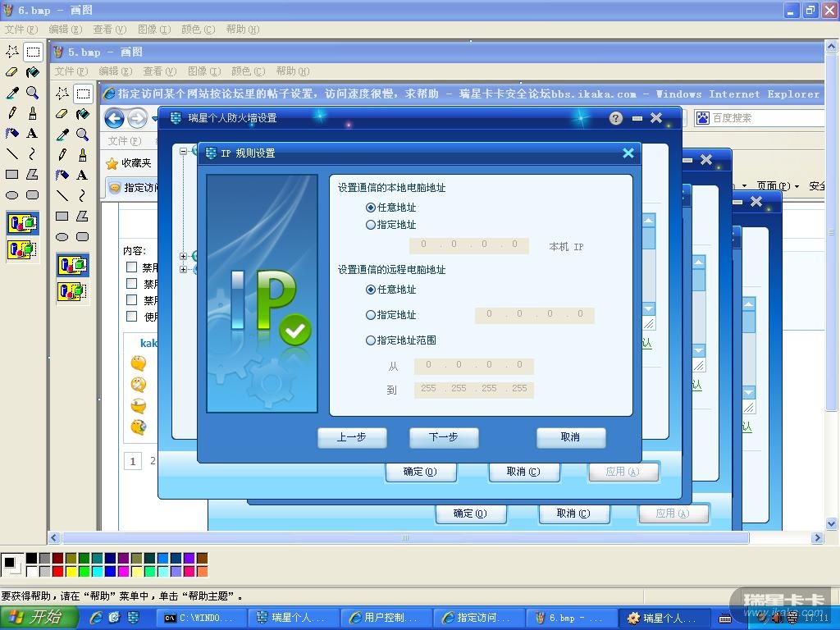Select remote 指定地址 radio button

pos(370,315)
